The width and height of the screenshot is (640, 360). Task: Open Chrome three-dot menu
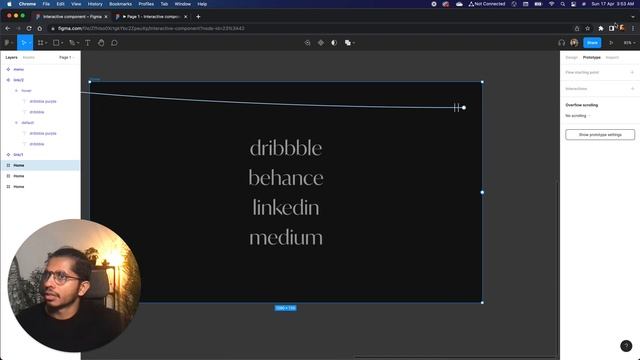(x=633, y=29)
